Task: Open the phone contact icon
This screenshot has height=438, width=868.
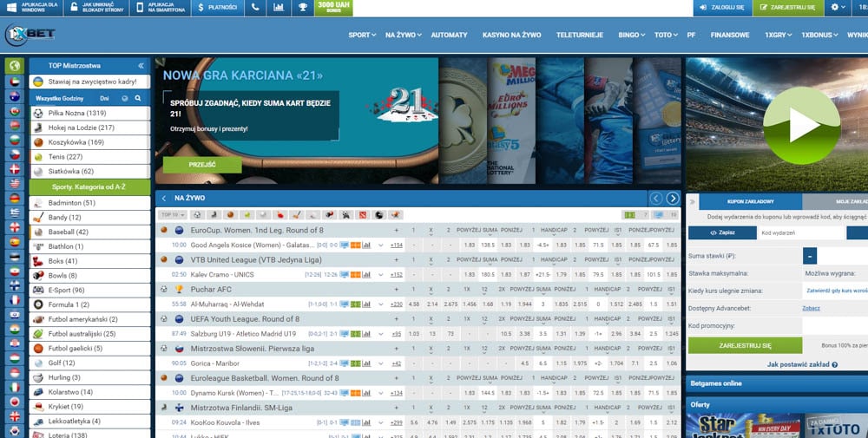Action: pyautogui.click(x=254, y=8)
